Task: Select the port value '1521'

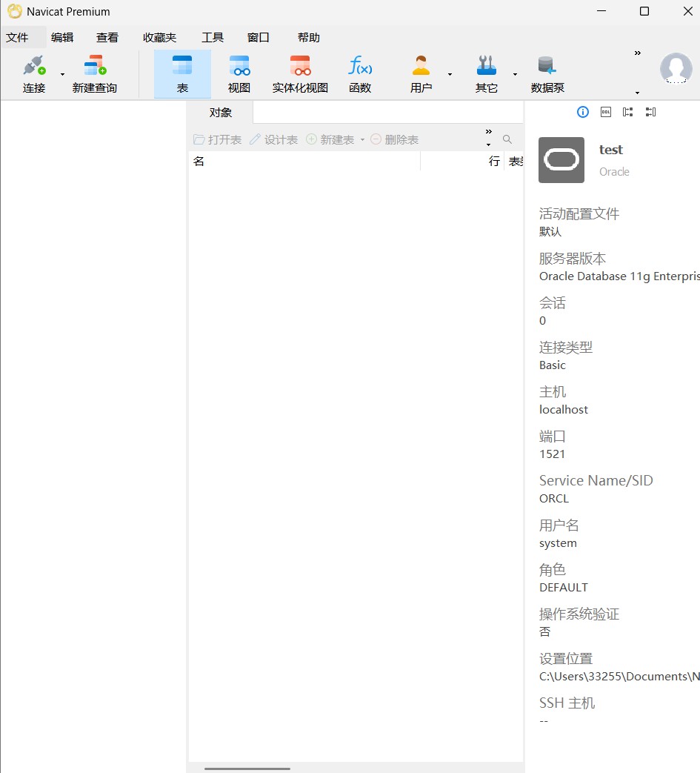Action: 552,454
